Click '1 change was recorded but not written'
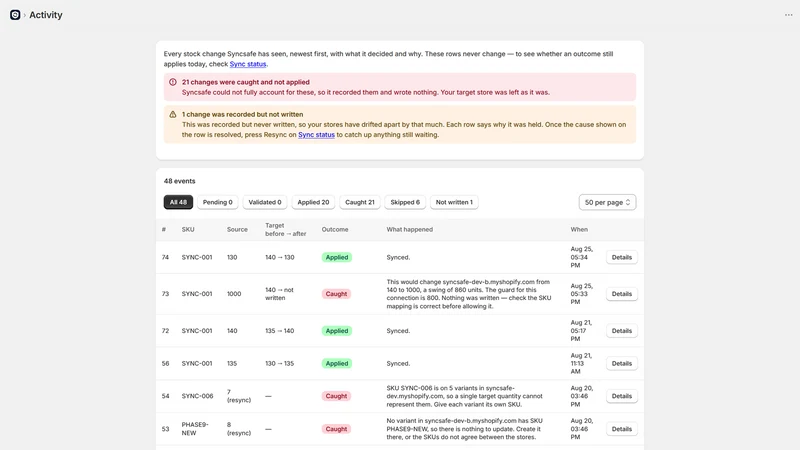Image resolution: width=800 pixels, height=450 pixels. coord(242,114)
